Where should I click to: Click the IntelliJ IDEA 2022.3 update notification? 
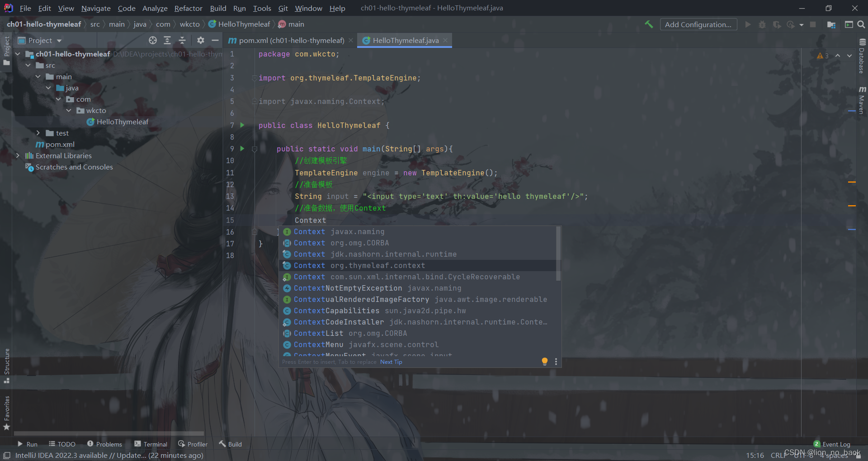click(109, 455)
